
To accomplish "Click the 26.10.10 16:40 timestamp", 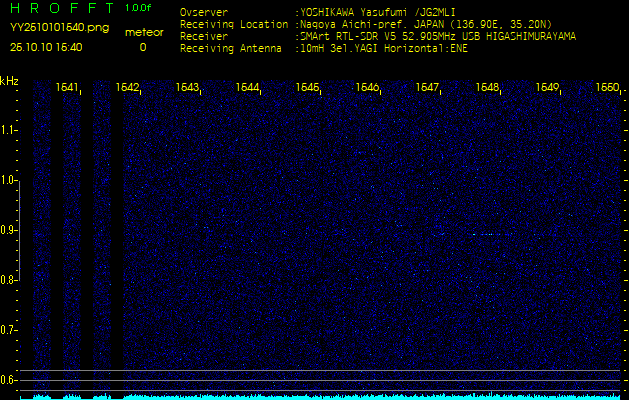I will point(46,47).
